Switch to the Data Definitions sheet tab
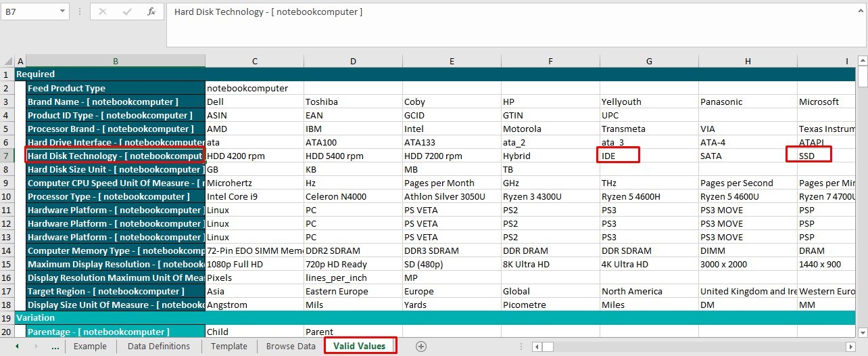 (x=159, y=347)
